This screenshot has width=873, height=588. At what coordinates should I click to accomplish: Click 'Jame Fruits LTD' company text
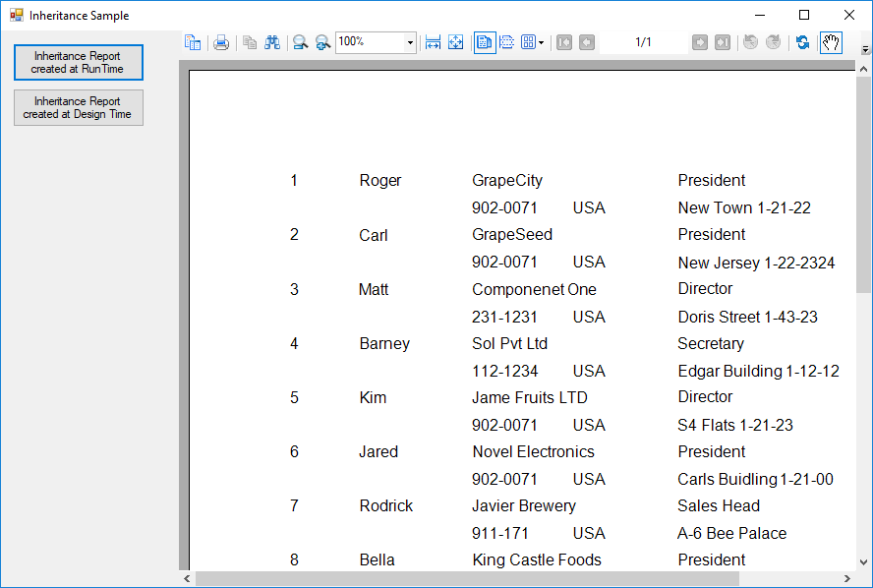tap(530, 397)
